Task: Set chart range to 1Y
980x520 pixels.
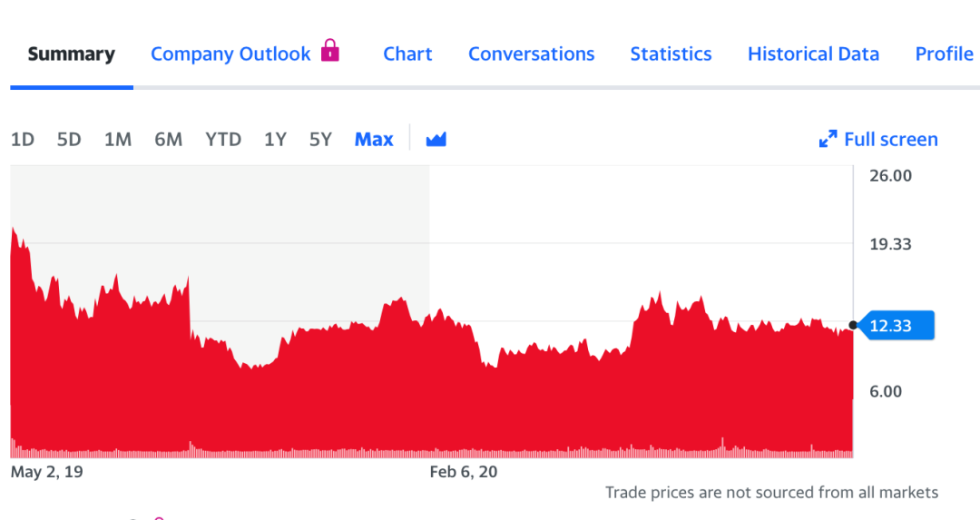Action: 275,139
